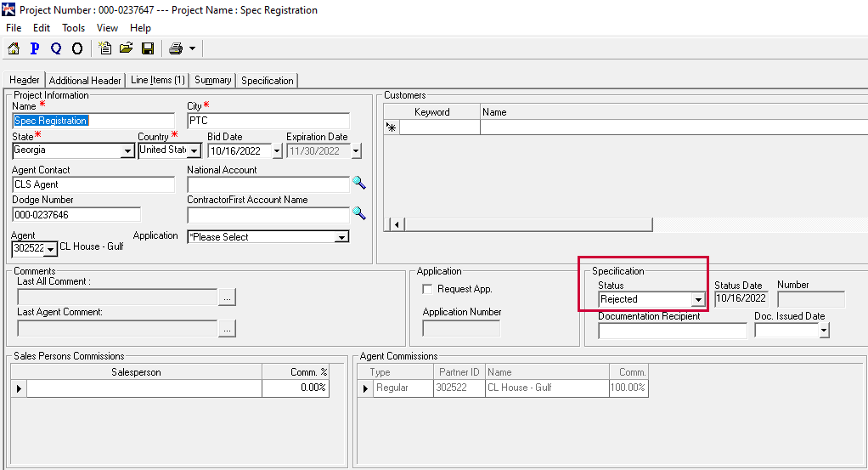This screenshot has height=470, width=868.
Task: Click the Home icon in toolbar
Action: click(x=13, y=48)
